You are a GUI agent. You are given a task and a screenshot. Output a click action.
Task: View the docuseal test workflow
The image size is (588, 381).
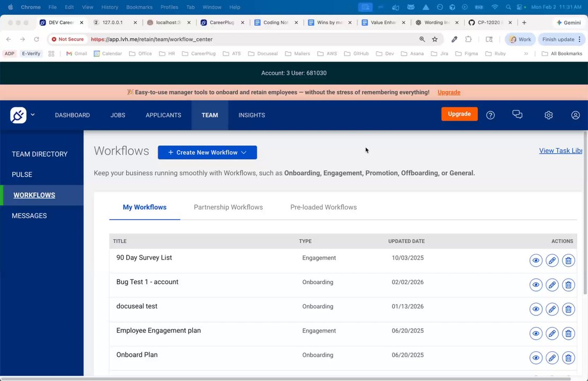(536, 309)
